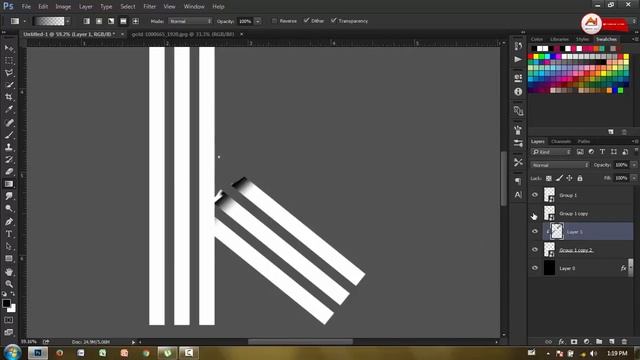Open the Filter menu
This screenshot has height=360, width=640.
tap(149, 7)
